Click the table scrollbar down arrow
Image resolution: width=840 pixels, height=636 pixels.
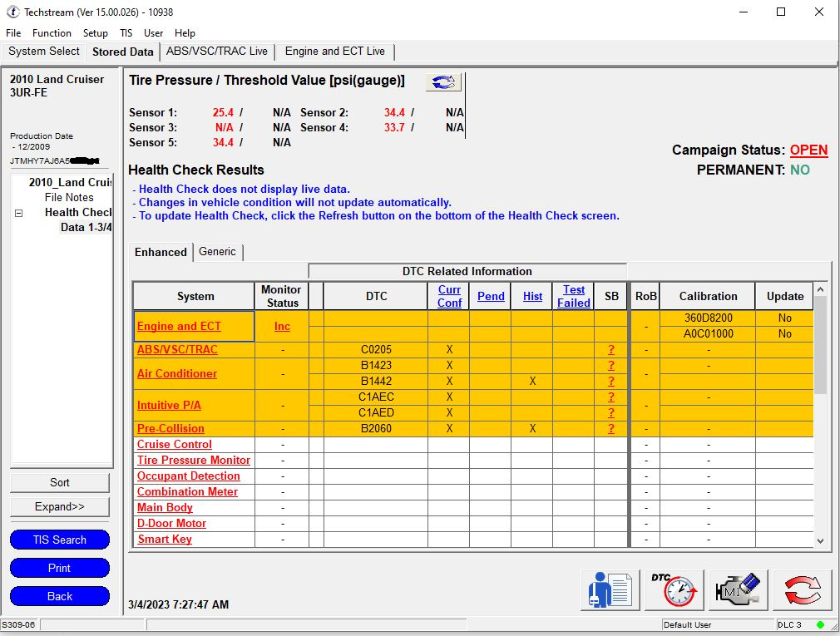click(820, 540)
